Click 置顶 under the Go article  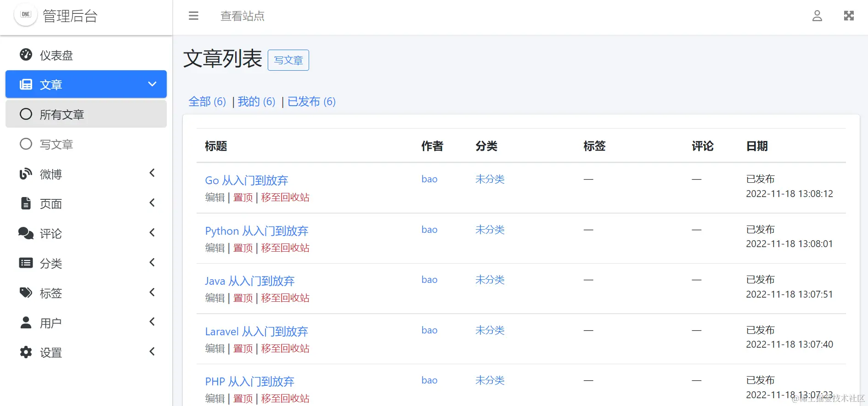243,197
